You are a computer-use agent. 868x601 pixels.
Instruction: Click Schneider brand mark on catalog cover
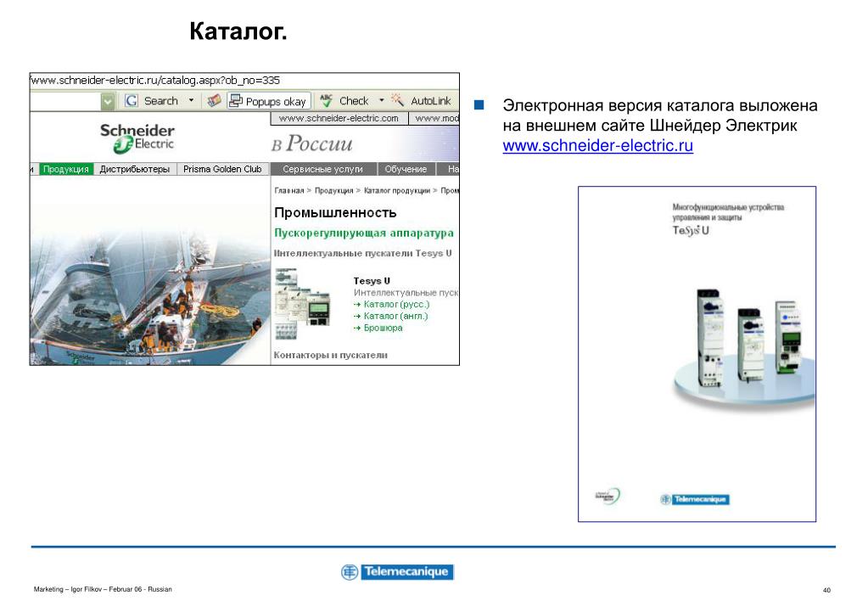608,496
